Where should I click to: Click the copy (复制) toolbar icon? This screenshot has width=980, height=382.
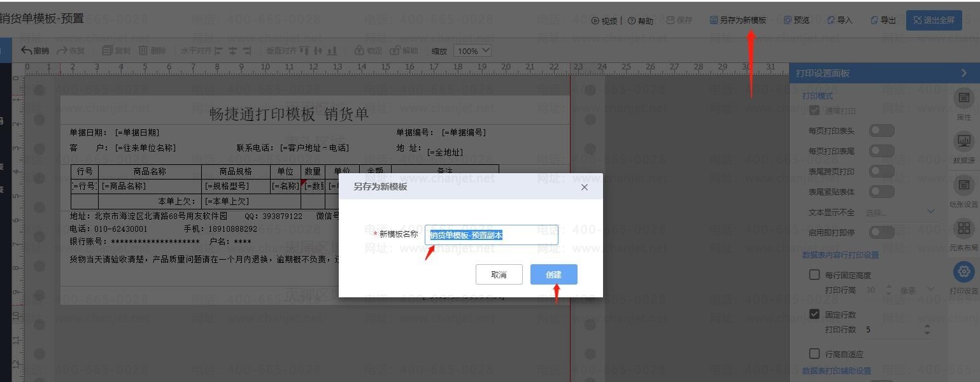point(107,50)
